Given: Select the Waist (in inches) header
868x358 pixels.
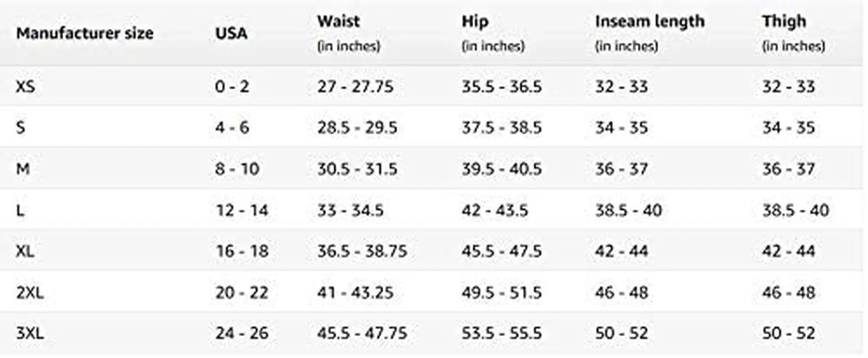Looking at the screenshot, I should pyautogui.click(x=349, y=33).
